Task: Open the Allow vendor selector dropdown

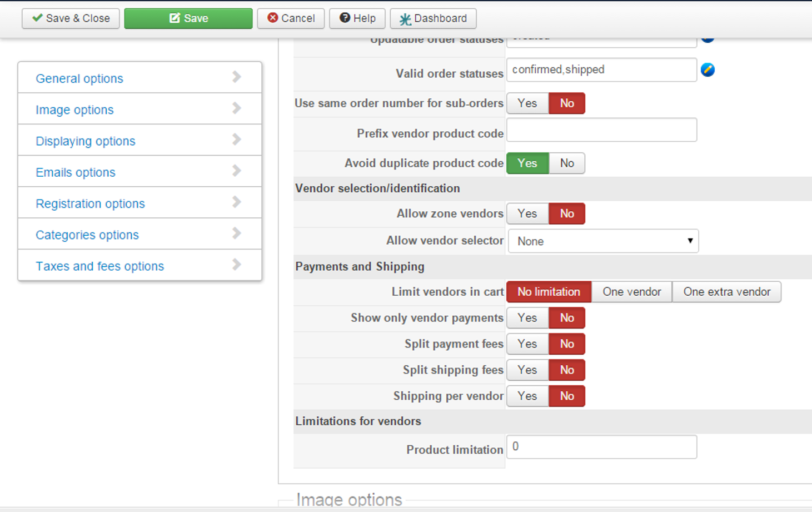Action: point(603,241)
